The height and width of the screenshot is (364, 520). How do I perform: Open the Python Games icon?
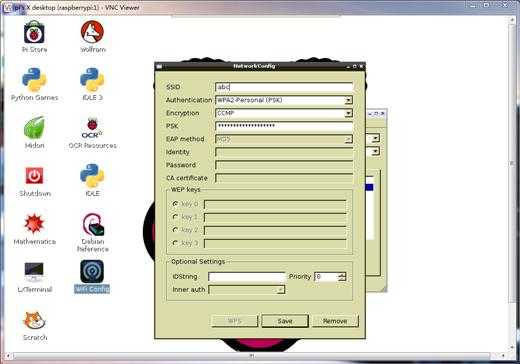pos(34,84)
